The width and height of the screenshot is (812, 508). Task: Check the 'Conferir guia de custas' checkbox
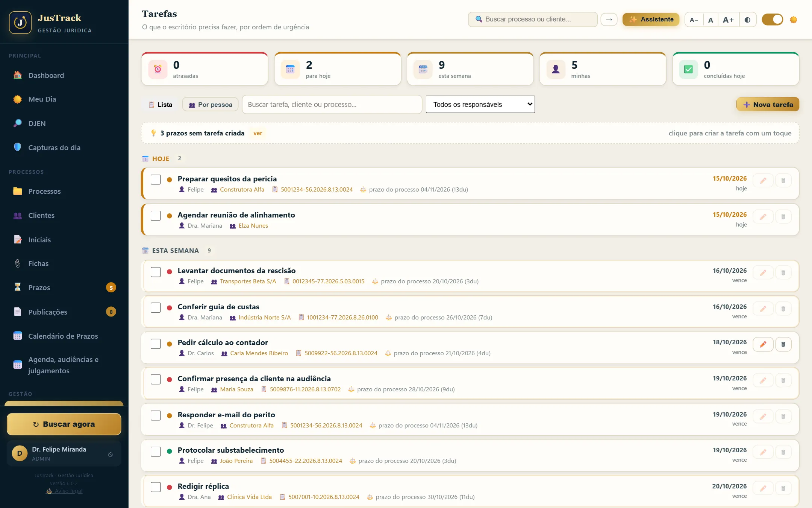click(x=156, y=307)
